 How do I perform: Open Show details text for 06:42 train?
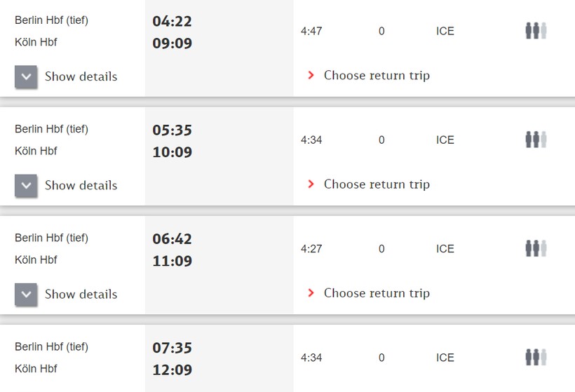[x=81, y=294]
